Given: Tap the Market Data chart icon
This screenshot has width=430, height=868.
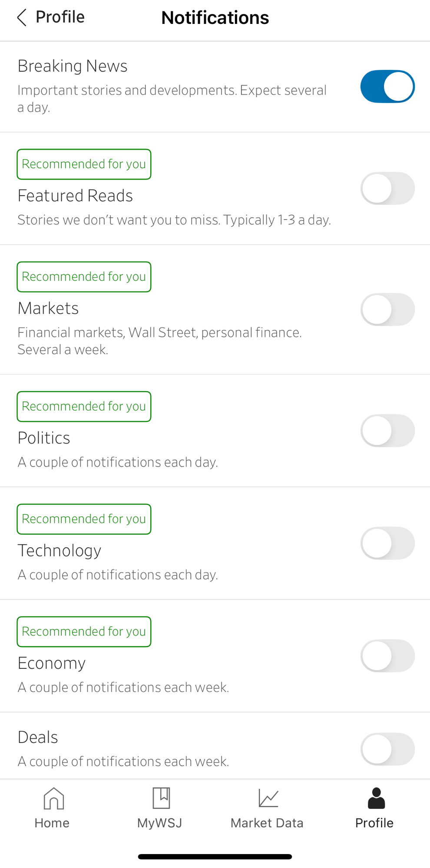Looking at the screenshot, I should pyautogui.click(x=268, y=799).
